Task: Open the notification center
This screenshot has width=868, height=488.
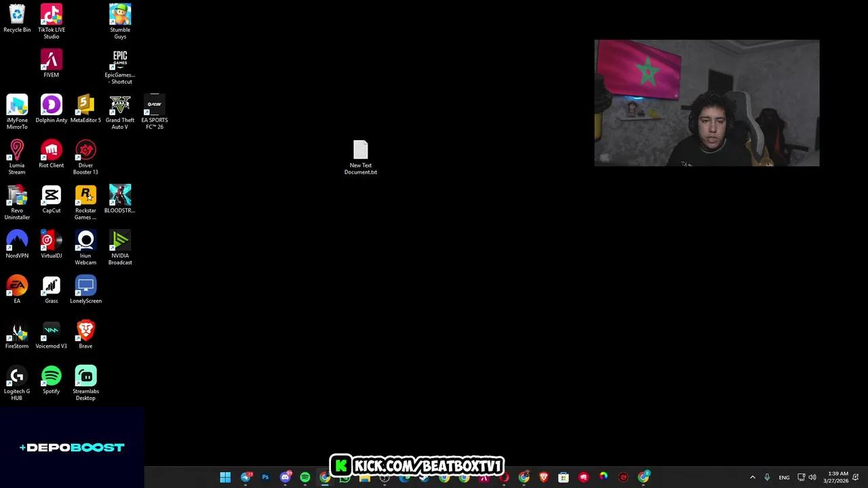Action: (856, 477)
